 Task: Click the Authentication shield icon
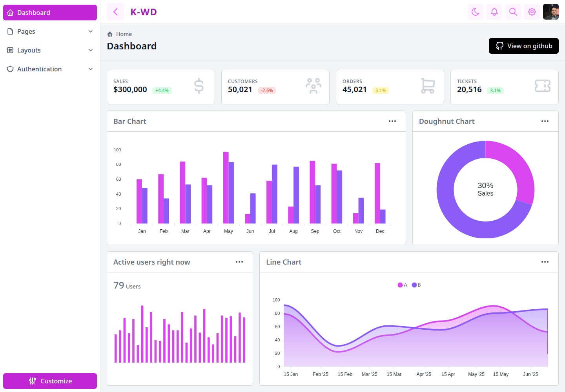(x=10, y=69)
